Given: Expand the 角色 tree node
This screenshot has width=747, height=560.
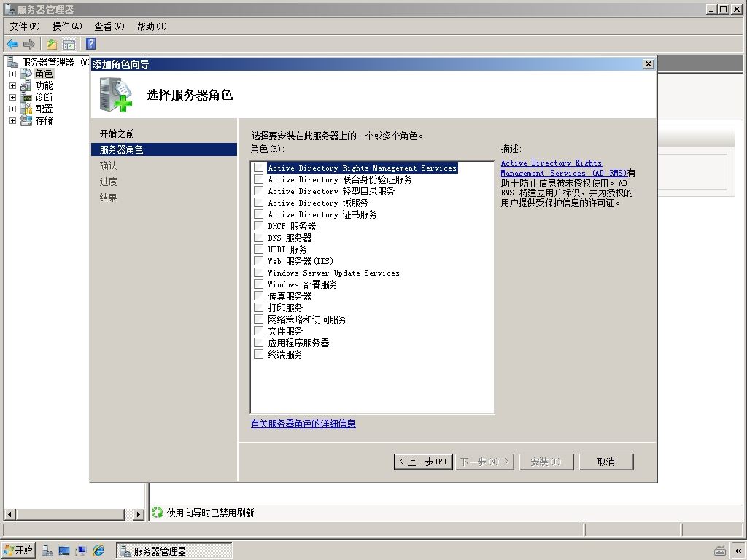Looking at the screenshot, I should coord(13,74).
